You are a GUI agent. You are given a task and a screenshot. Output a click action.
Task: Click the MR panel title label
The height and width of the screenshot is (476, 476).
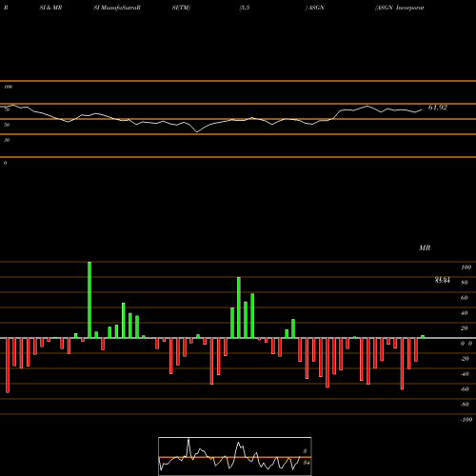coord(425,248)
